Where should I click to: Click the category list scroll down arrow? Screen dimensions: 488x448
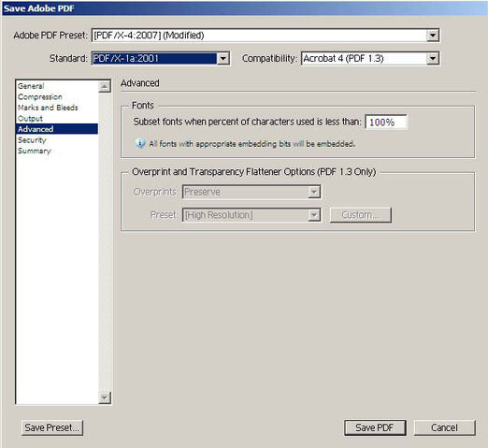tap(105, 397)
